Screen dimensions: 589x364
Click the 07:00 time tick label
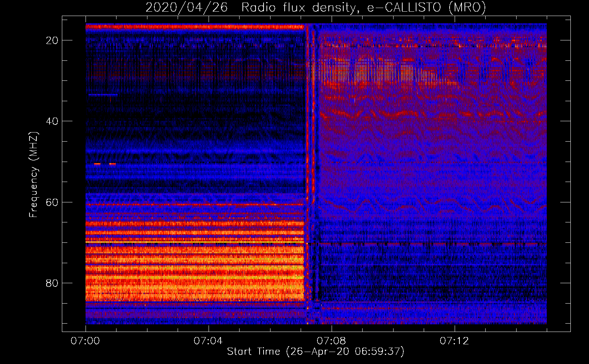[85, 341]
